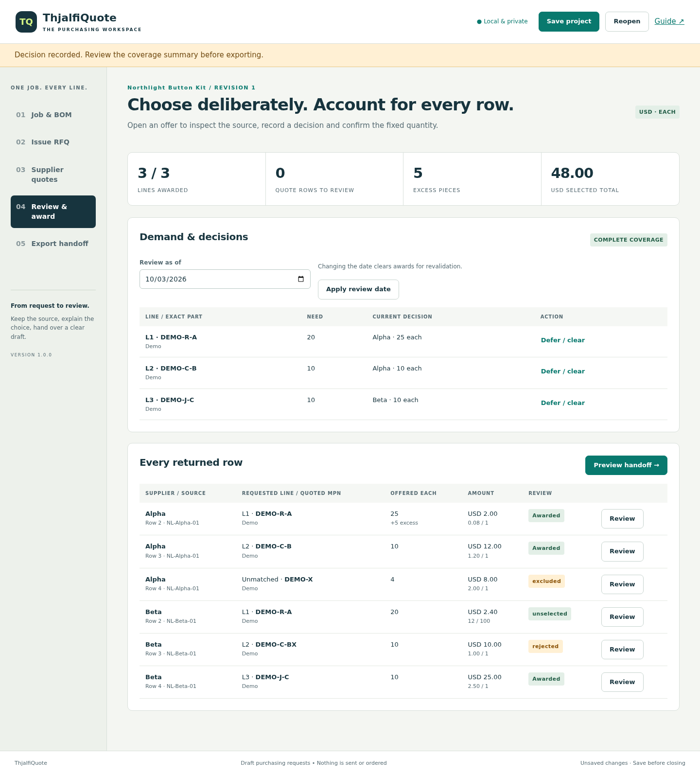Click the Reopen button
The image size is (700, 775).
pyautogui.click(x=627, y=21)
